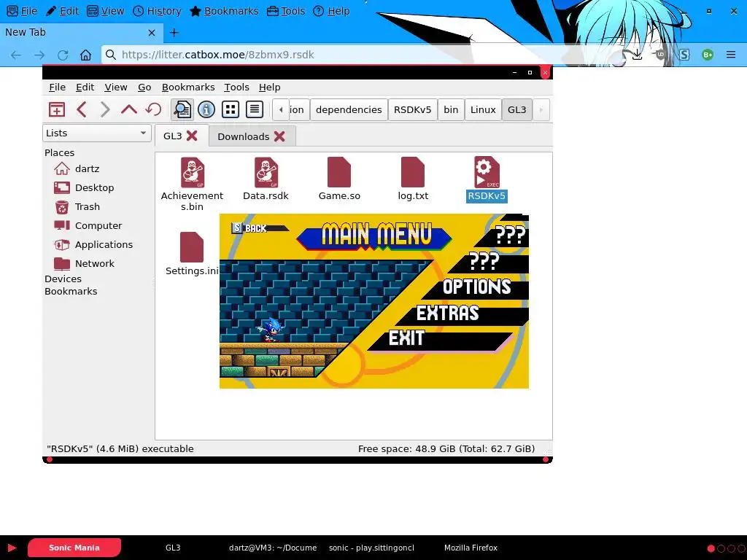Open file manager File menu
Screen dimensions: 747x560
coord(57,87)
